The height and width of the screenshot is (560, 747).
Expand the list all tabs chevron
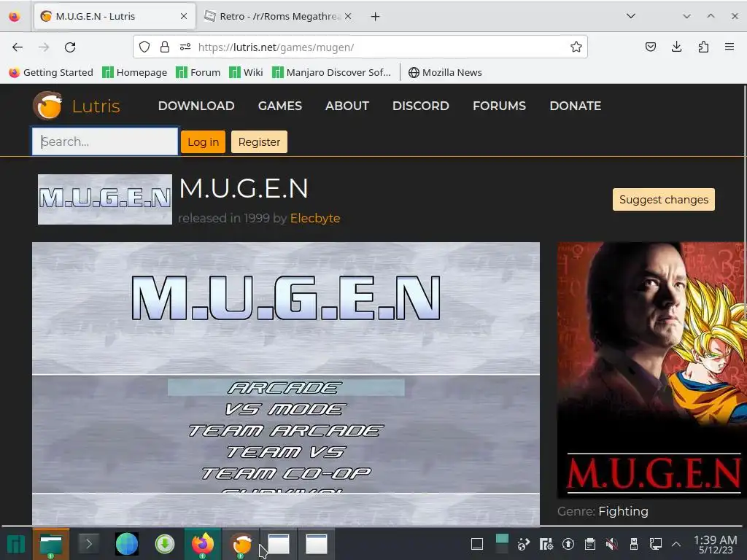click(631, 16)
